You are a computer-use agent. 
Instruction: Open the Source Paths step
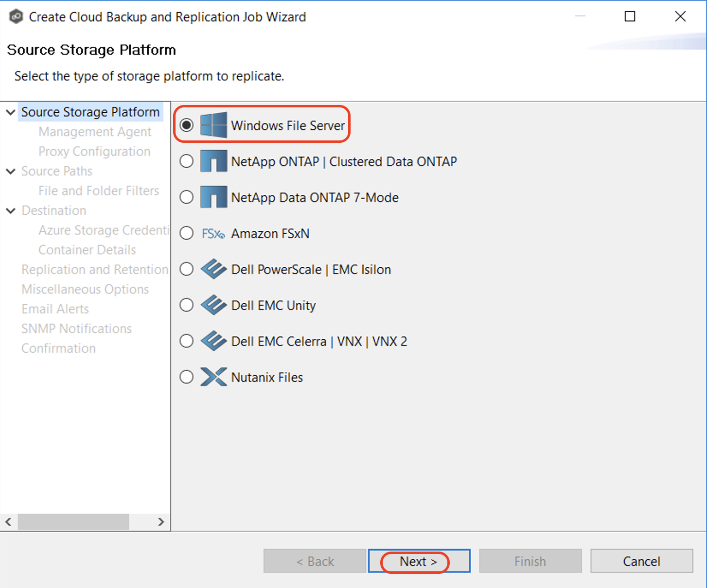(x=57, y=171)
